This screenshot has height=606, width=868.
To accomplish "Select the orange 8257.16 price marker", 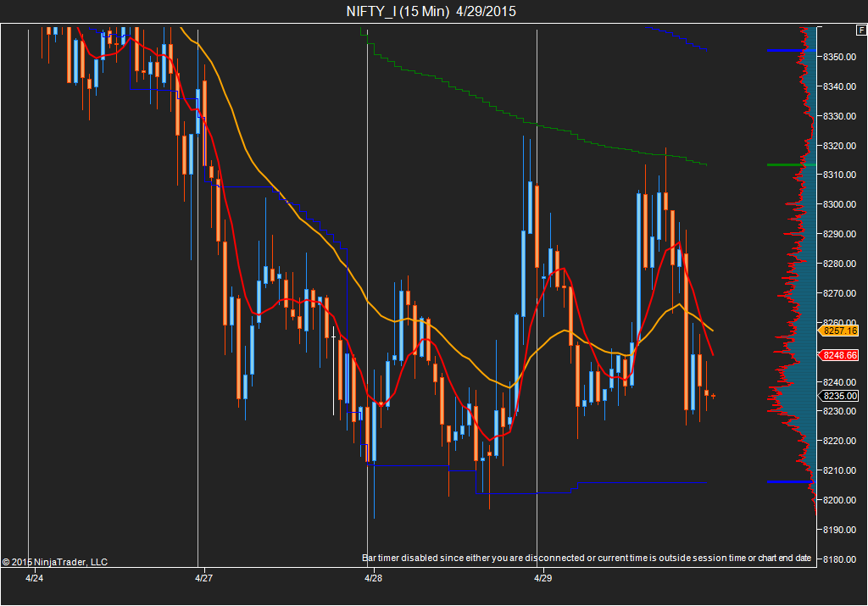I will click(x=839, y=331).
